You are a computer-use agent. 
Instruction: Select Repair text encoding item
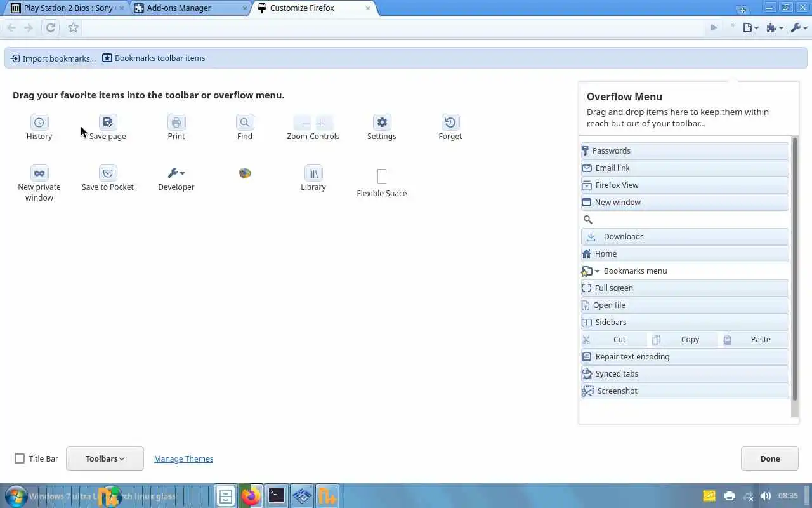click(x=684, y=356)
